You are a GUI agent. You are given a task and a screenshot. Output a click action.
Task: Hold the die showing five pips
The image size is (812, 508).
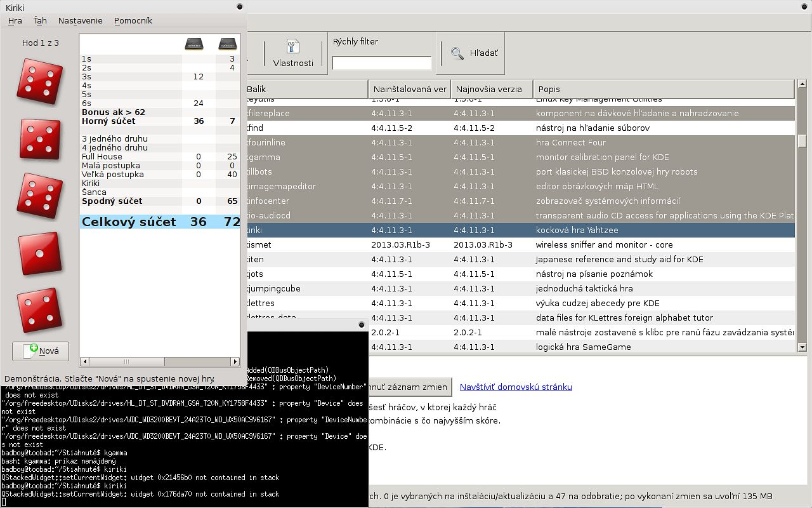pyautogui.click(x=40, y=138)
